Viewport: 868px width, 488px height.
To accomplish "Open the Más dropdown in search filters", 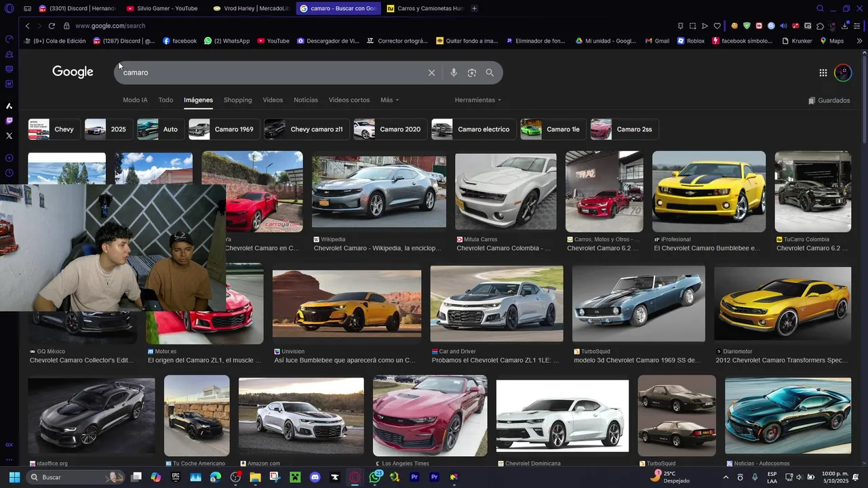I will click(x=389, y=100).
